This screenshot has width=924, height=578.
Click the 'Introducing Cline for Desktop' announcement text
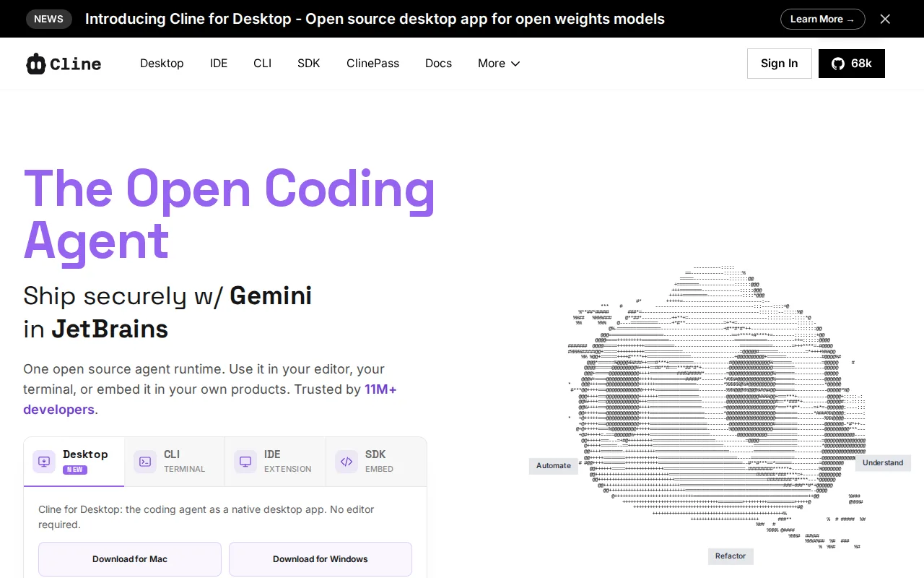pyautogui.click(x=375, y=20)
